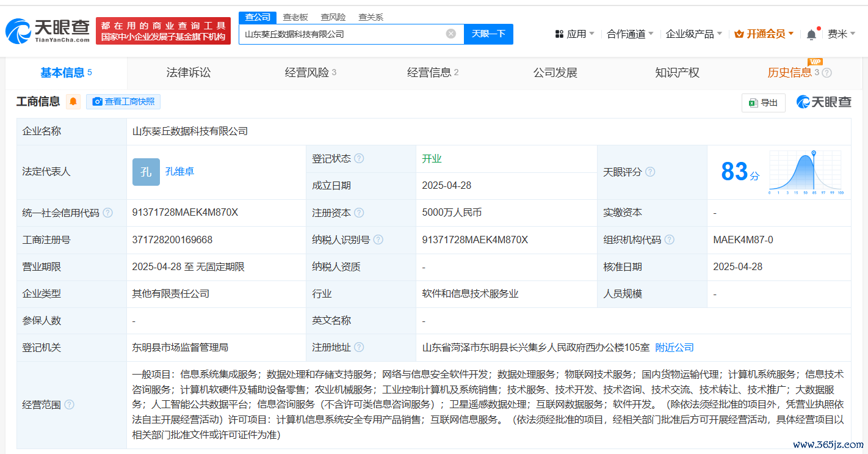Open the 合作通道 dropdown
This screenshot has height=454, width=868.
pos(630,34)
